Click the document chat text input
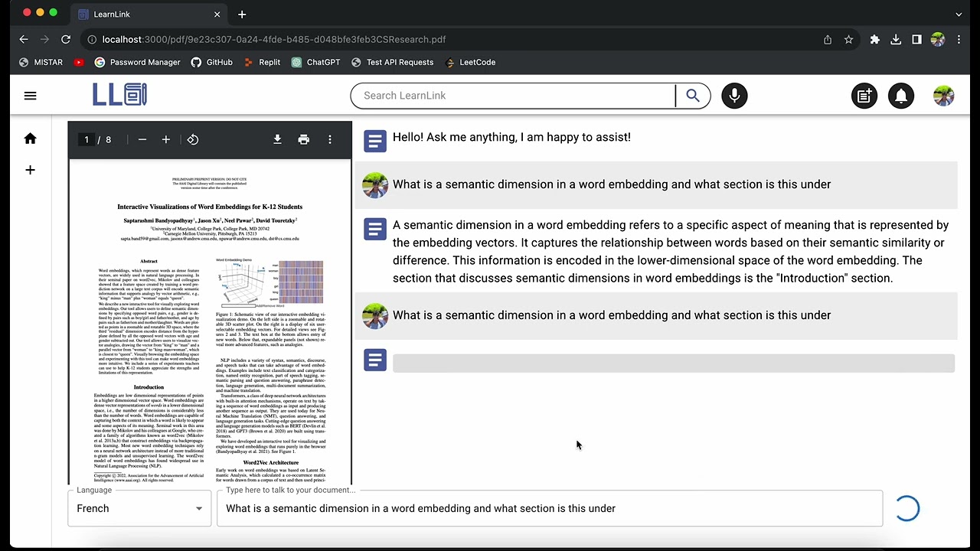Image resolution: width=980 pixels, height=551 pixels. click(x=550, y=508)
